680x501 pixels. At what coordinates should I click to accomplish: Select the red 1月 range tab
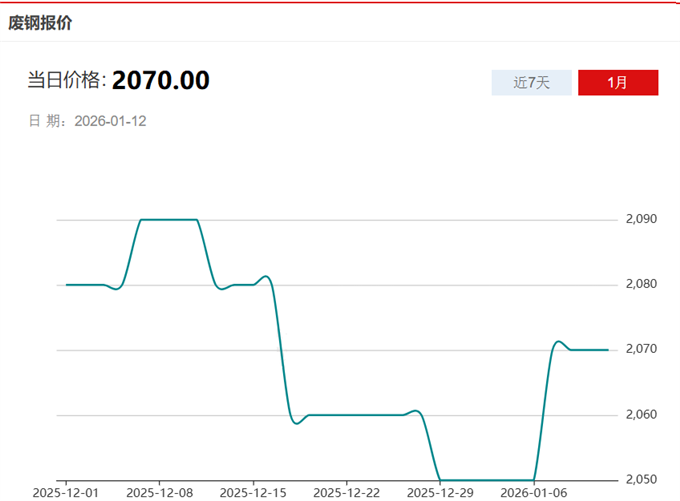(x=617, y=82)
